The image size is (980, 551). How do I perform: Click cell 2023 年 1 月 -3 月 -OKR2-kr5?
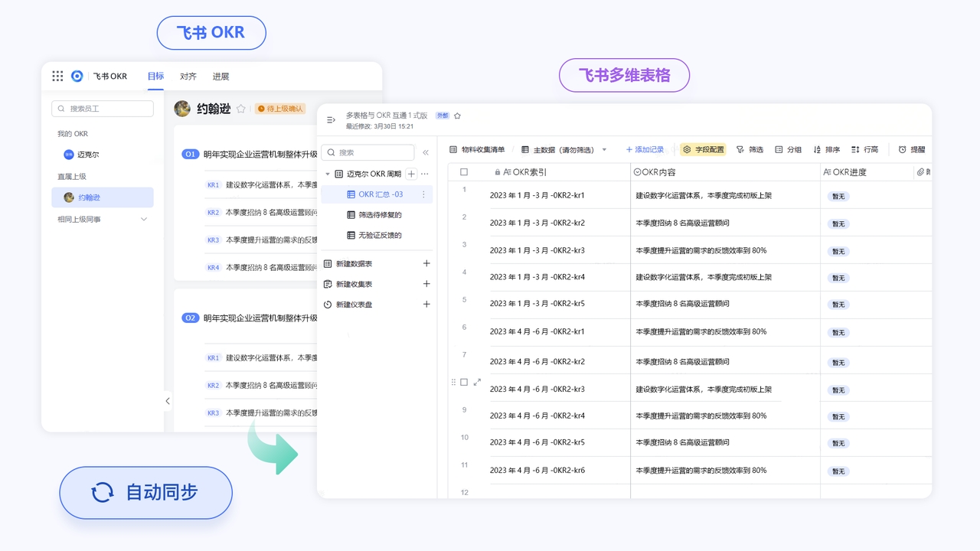[537, 304]
